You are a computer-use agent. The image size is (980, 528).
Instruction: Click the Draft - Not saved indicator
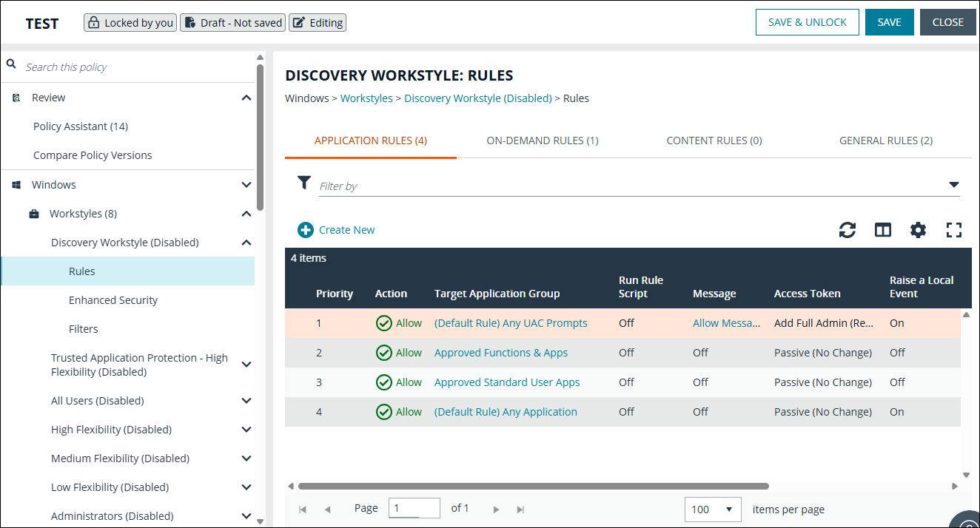[x=232, y=22]
